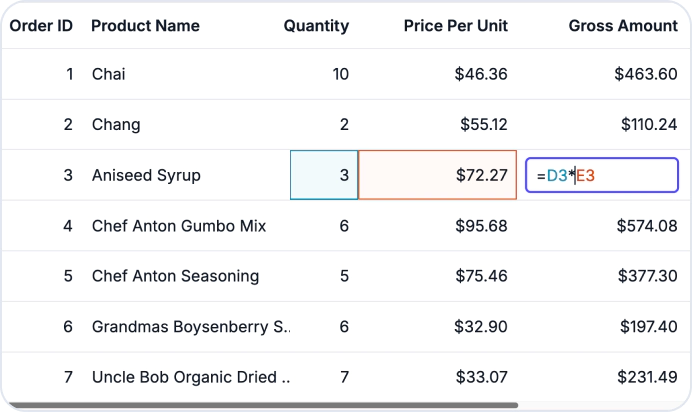Click the Product Name column header
692x412 pixels.
tap(145, 26)
